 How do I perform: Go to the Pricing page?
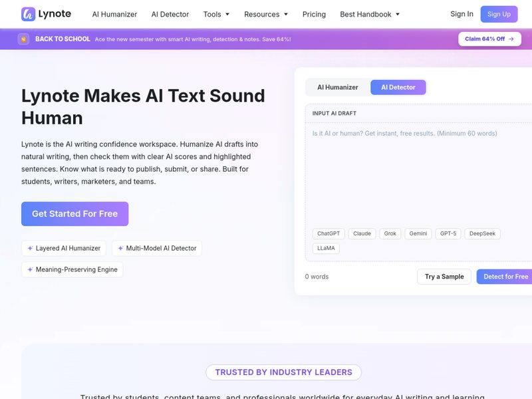click(x=314, y=14)
